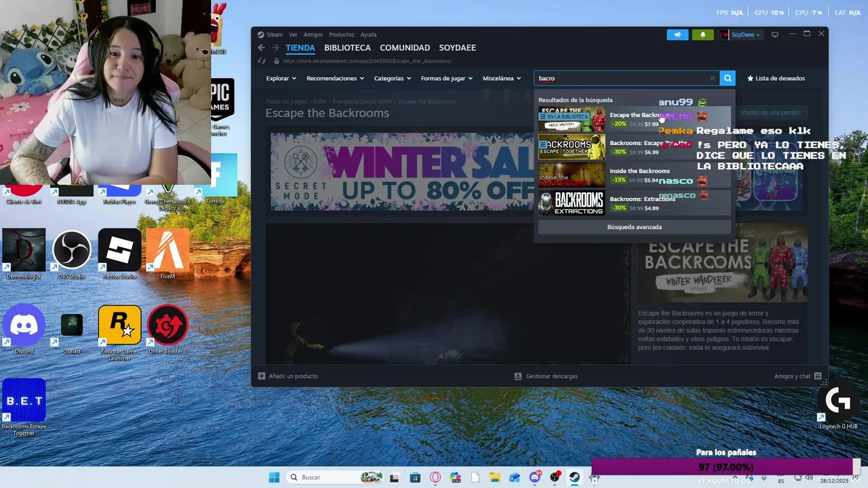The image size is (868, 488).
Task: Open Steam announcements megaphone button
Action: (x=677, y=35)
